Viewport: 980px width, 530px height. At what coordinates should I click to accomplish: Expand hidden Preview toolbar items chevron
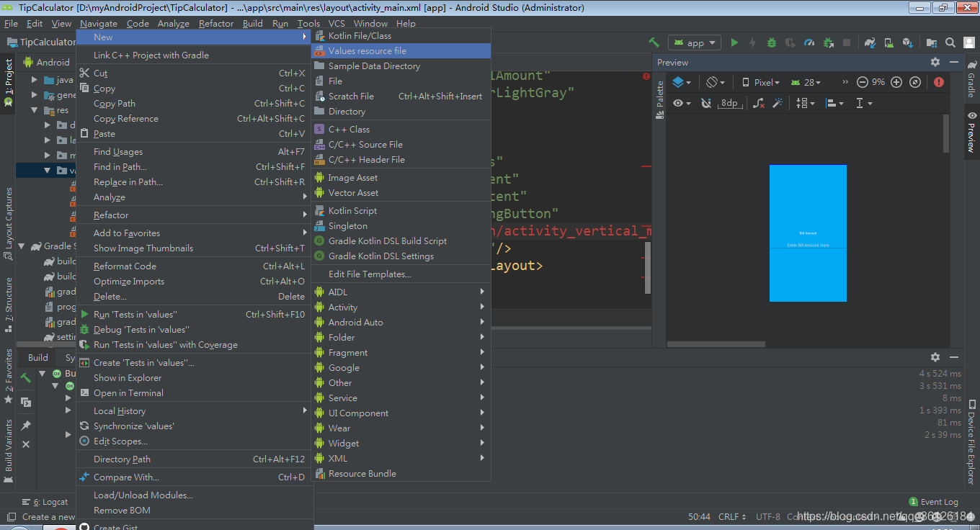click(x=845, y=82)
